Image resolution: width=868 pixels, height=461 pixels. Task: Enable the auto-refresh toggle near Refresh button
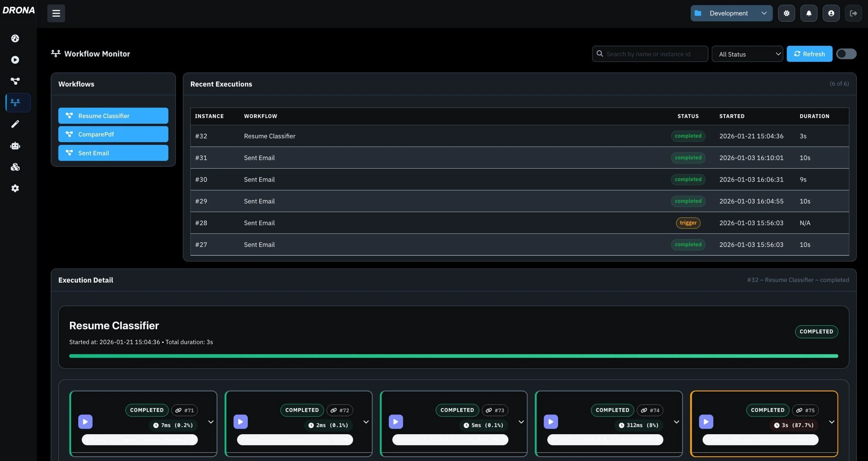coord(846,54)
